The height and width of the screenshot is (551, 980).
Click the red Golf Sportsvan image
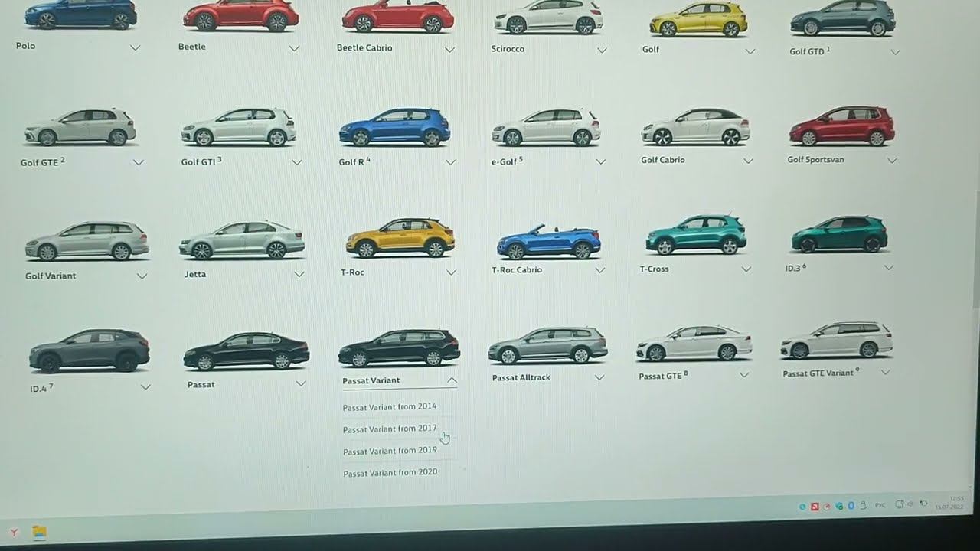click(x=841, y=126)
